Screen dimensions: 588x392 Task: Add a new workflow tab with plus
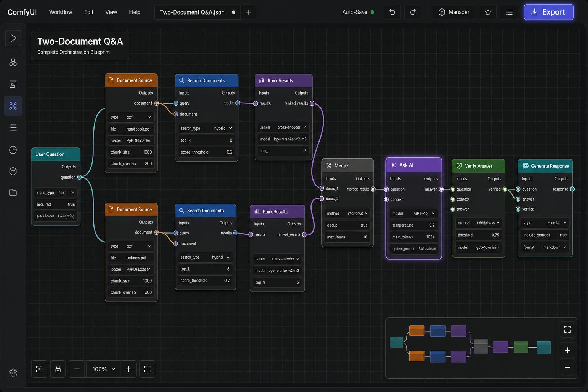248,12
